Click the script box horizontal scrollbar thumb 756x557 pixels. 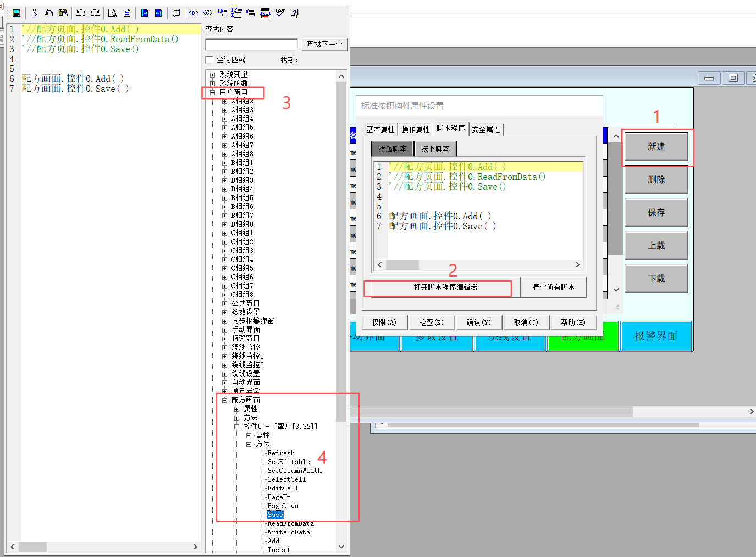(x=402, y=265)
